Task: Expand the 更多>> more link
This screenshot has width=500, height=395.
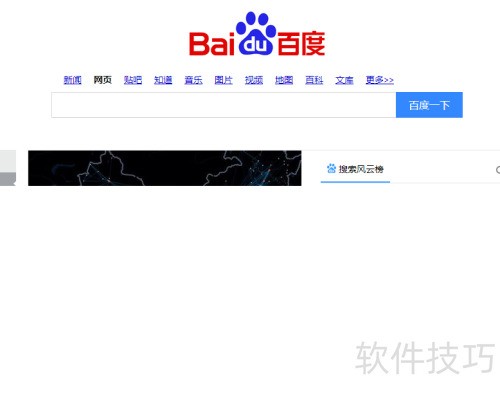Action: tap(380, 80)
